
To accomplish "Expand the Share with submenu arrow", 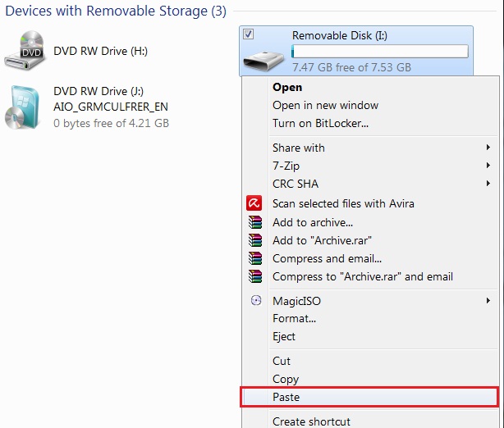I will click(x=488, y=148).
